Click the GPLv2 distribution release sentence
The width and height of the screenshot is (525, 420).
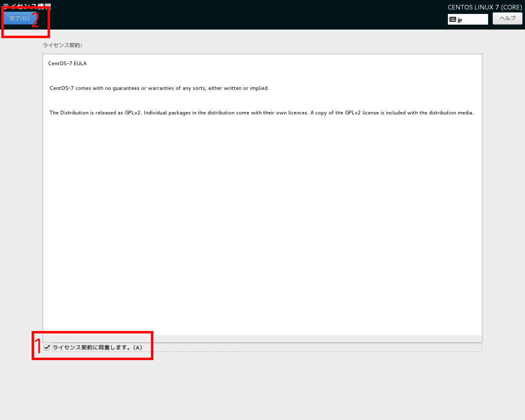click(x=261, y=113)
